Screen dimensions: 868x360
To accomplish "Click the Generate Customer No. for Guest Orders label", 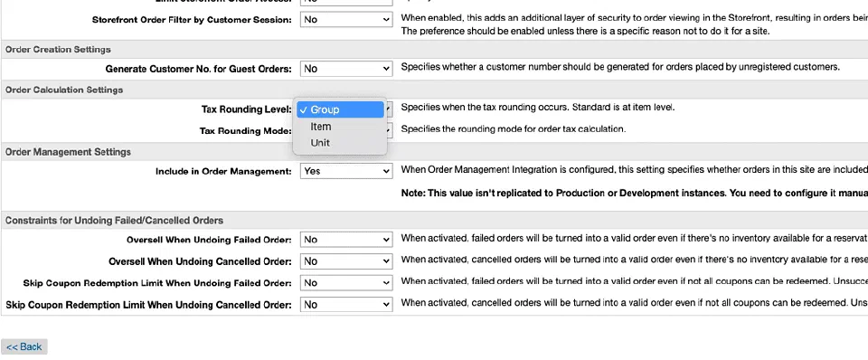I will pyautogui.click(x=199, y=70).
